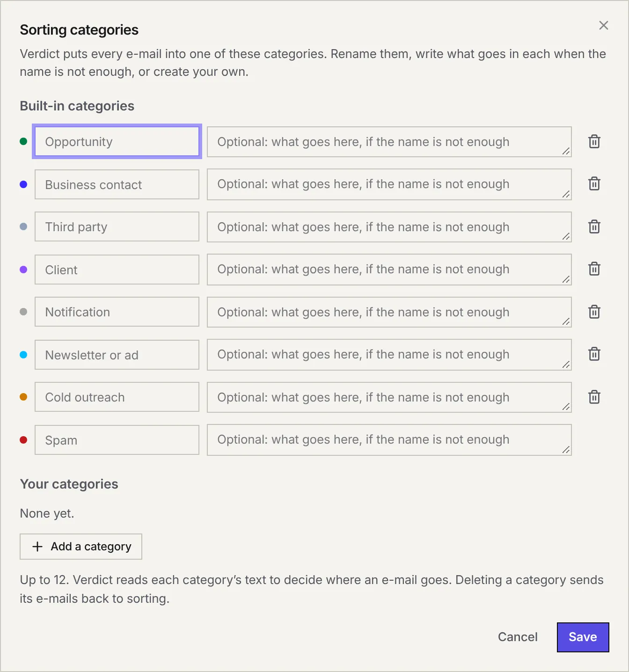Grab the Spam description resize handle

[x=566, y=450]
